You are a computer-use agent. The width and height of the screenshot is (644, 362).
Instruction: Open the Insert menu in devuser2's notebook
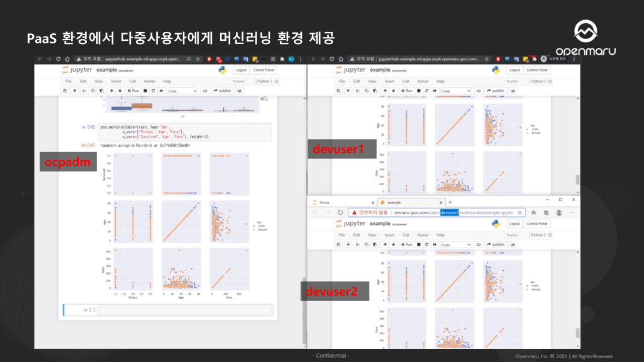pyautogui.click(x=389, y=235)
